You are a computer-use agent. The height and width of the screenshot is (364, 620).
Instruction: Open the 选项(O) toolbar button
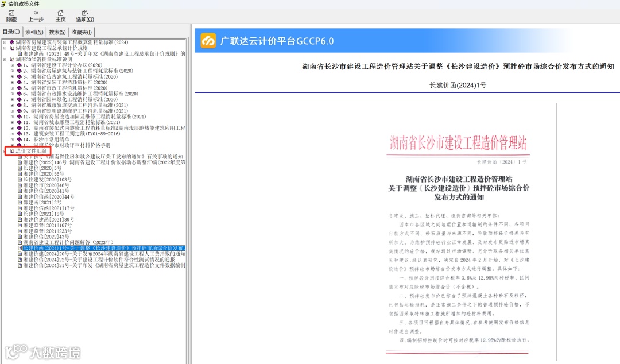(x=85, y=16)
